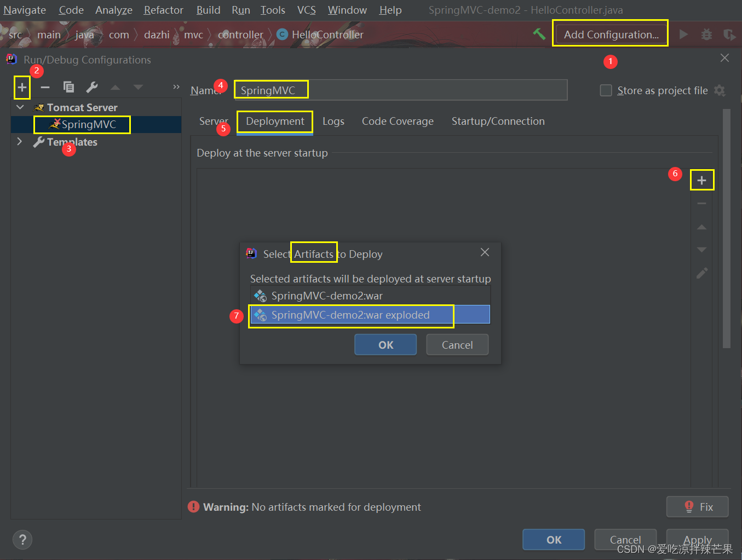Click the right-side vertical scrollbar of the configuration panel
The height and width of the screenshot is (560, 742).
[727, 228]
